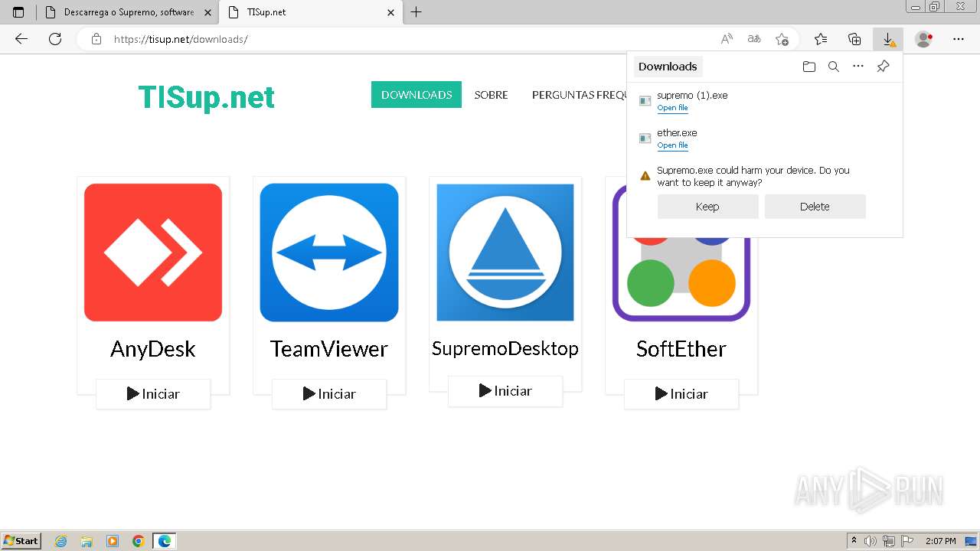The image size is (980, 551).
Task: Open a new browser tab
Action: pos(416,12)
